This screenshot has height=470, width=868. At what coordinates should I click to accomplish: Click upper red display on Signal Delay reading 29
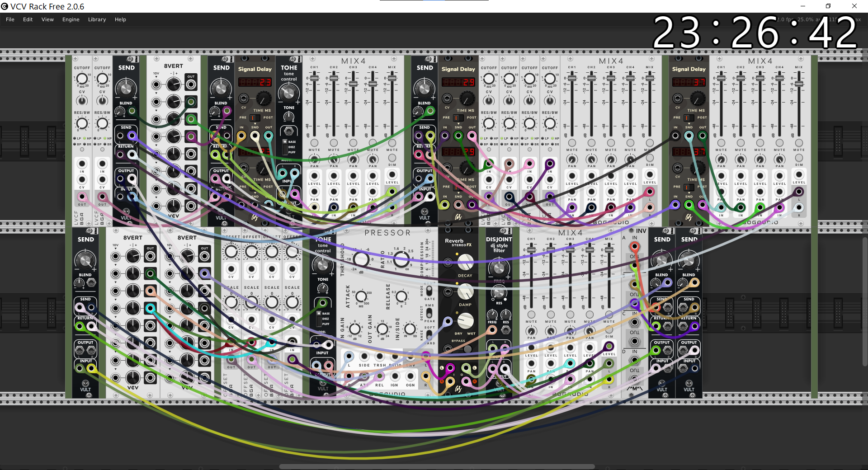click(x=458, y=82)
